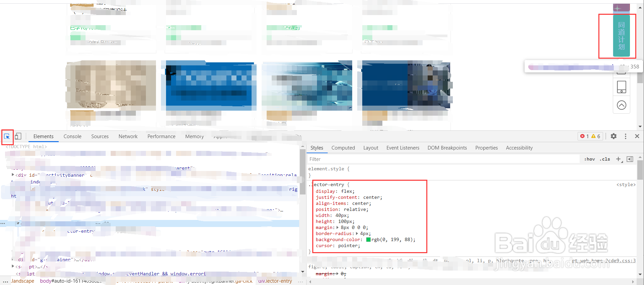This screenshot has width=644, height=285.
Task: Click the red error count indicator
Action: [x=585, y=136]
